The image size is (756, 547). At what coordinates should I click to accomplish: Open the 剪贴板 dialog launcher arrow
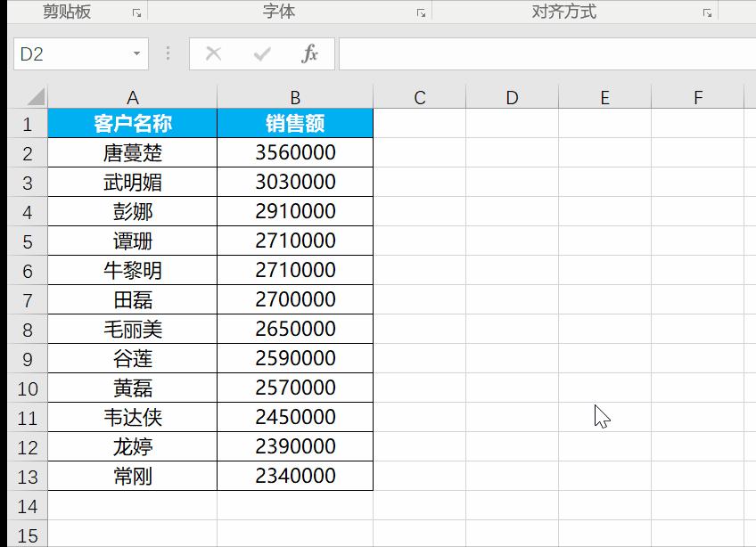pos(136,12)
